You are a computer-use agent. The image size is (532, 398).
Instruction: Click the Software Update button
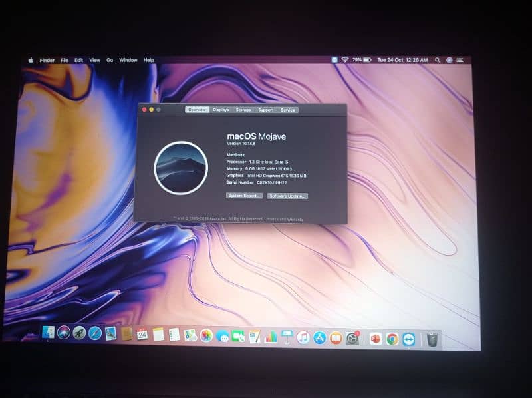pos(287,196)
